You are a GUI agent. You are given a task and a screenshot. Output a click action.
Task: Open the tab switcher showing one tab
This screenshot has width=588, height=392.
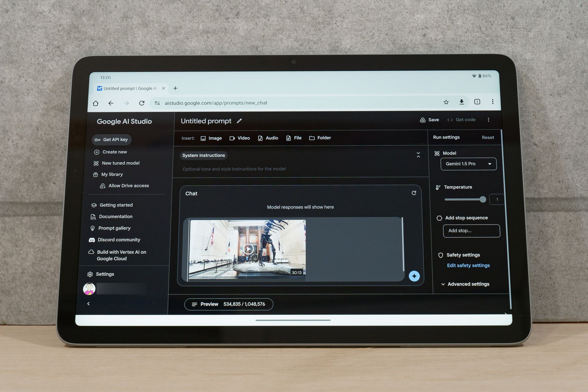click(x=477, y=102)
